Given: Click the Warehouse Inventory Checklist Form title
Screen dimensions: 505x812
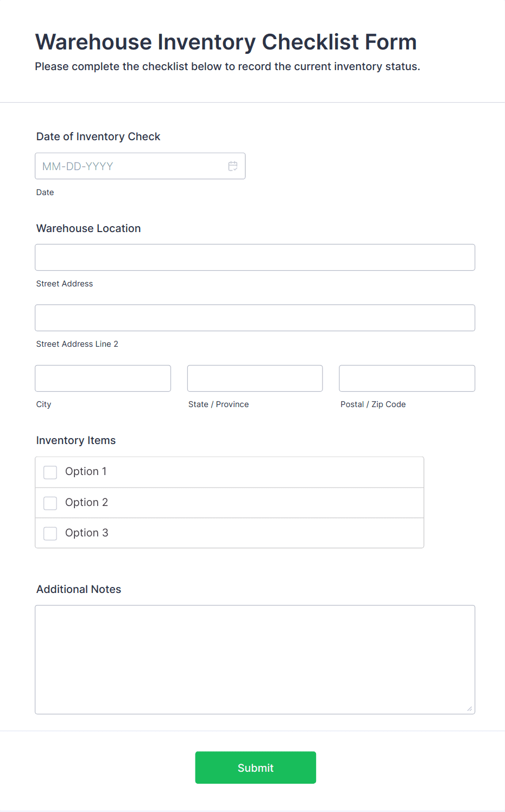Looking at the screenshot, I should [225, 42].
